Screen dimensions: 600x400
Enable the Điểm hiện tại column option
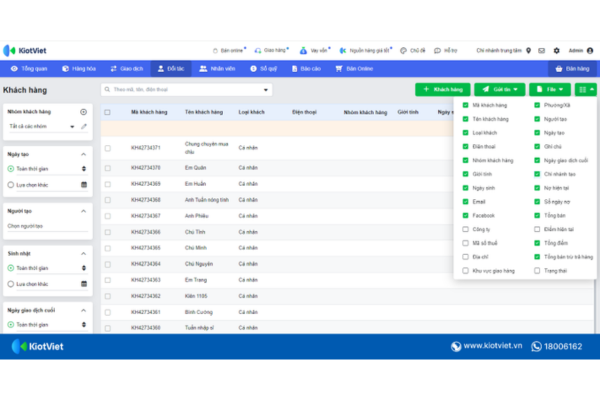pos(537,229)
